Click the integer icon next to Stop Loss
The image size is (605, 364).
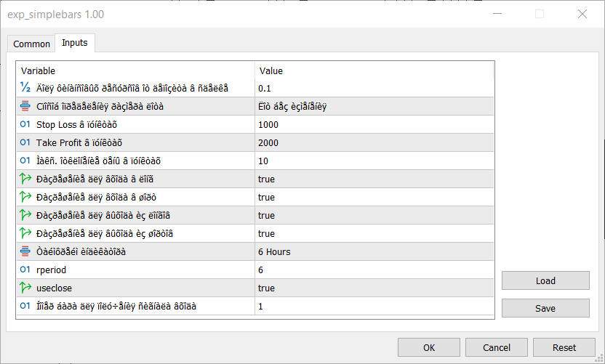(25, 124)
